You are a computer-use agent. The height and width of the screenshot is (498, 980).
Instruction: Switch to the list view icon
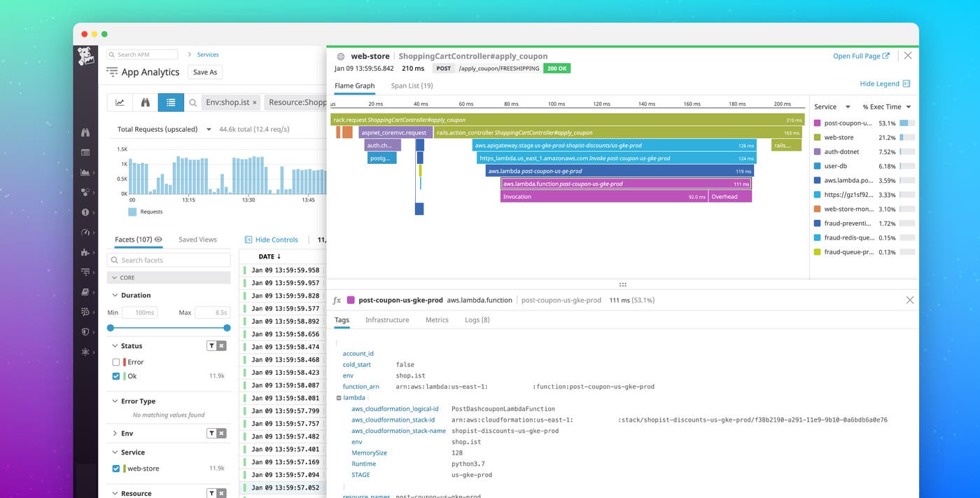tap(171, 102)
